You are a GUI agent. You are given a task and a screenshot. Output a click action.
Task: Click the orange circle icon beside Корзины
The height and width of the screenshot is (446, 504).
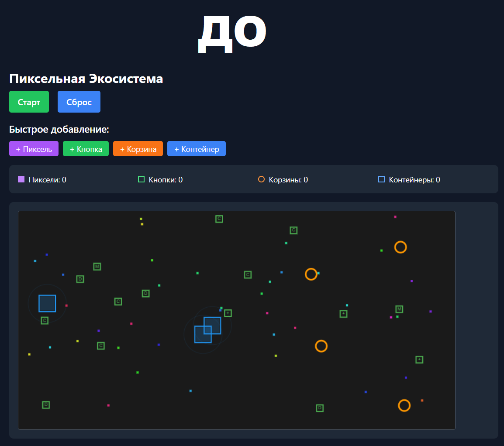(x=261, y=179)
